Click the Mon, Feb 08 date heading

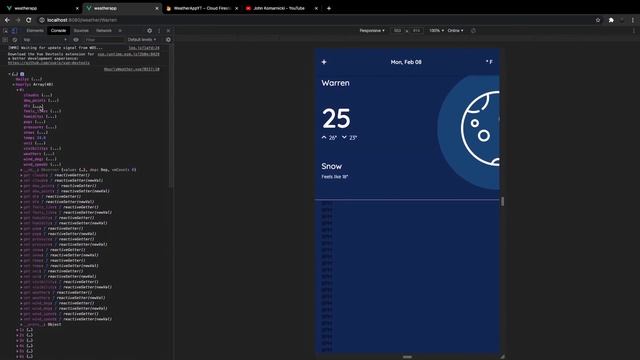tap(406, 62)
